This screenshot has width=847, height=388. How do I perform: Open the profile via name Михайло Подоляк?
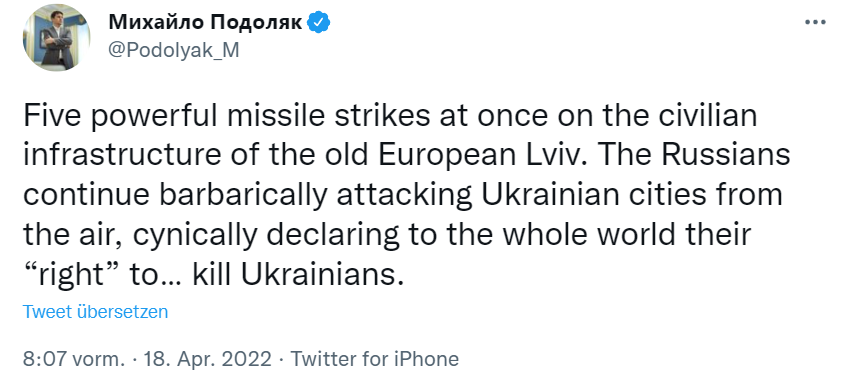(206, 23)
